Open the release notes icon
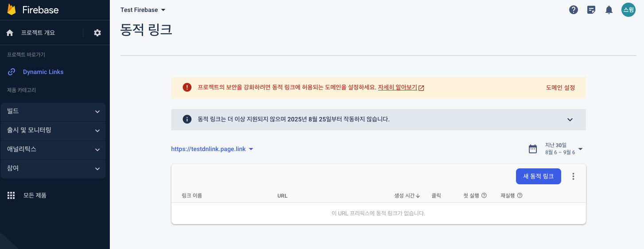 [x=591, y=10]
